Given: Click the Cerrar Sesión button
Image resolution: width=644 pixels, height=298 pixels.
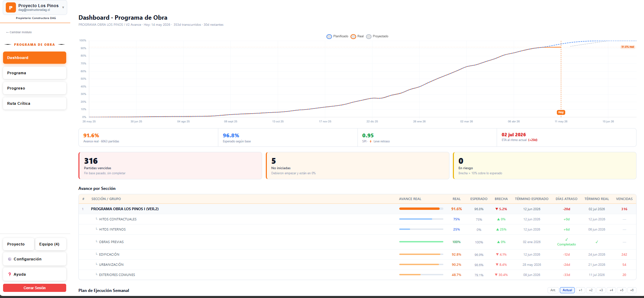Looking at the screenshot, I should coord(35,288).
